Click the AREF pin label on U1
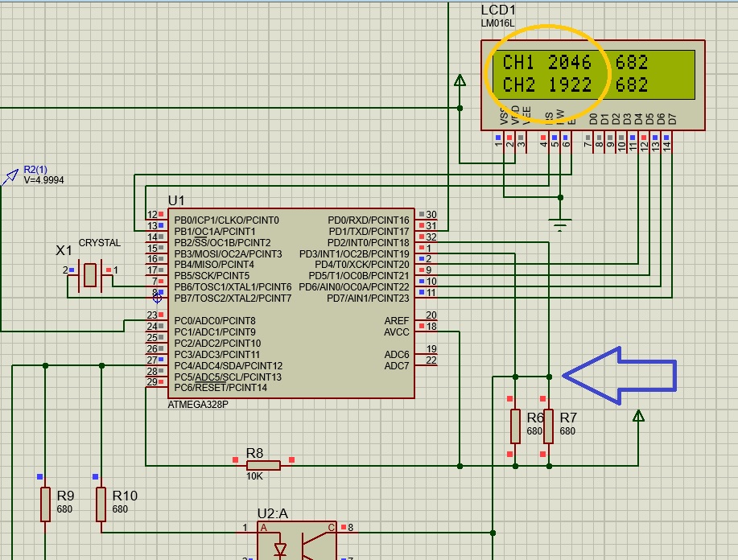Viewport: 738px width, 560px height. pos(397,321)
